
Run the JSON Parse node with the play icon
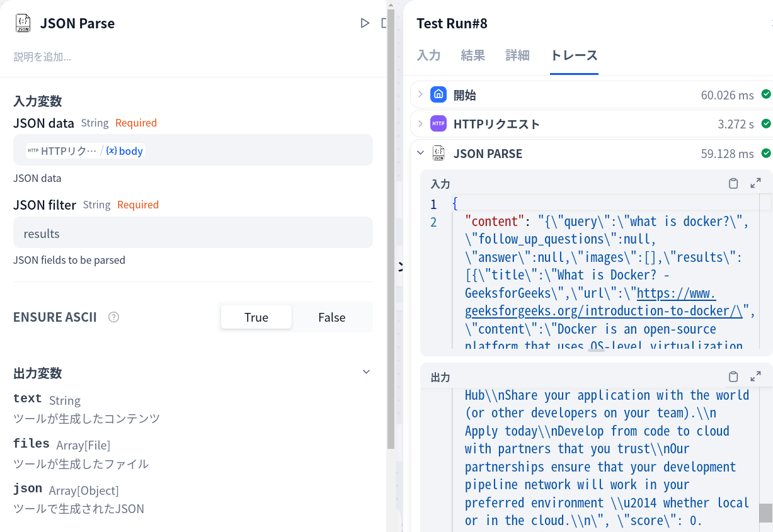(364, 23)
